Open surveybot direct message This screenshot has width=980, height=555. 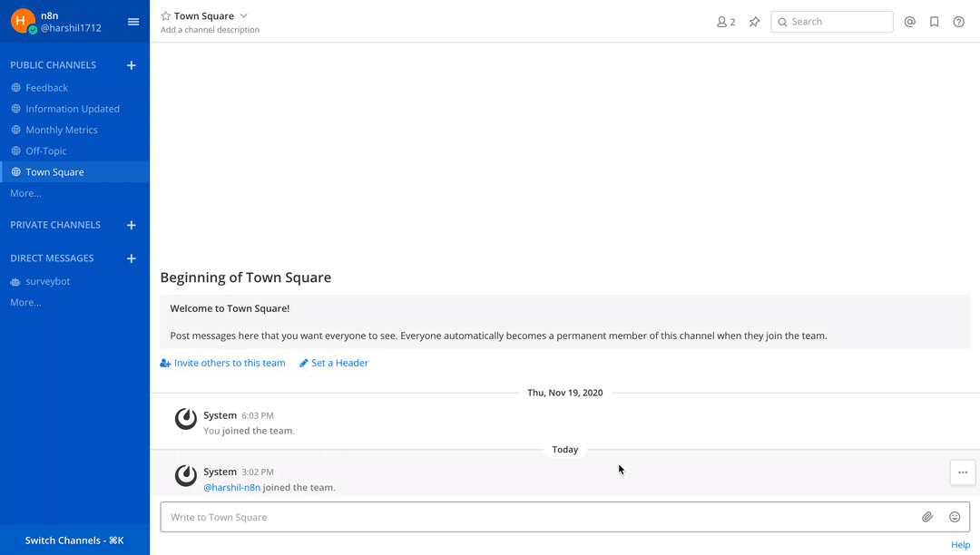47,281
